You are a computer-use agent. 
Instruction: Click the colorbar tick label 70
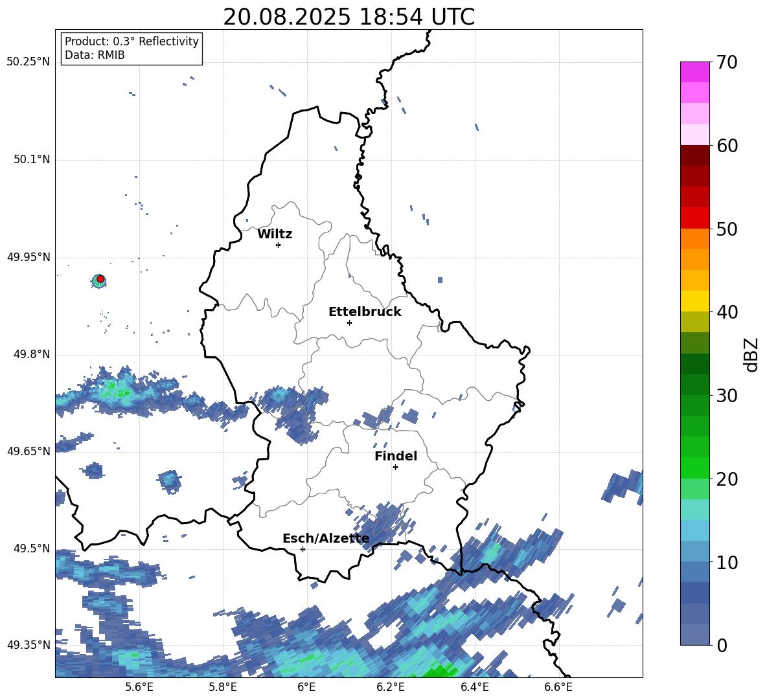727,63
